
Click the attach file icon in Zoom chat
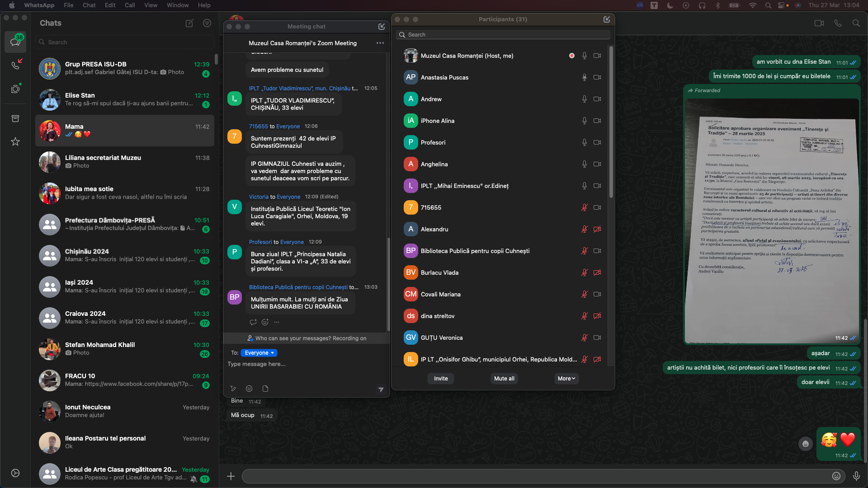(x=265, y=389)
